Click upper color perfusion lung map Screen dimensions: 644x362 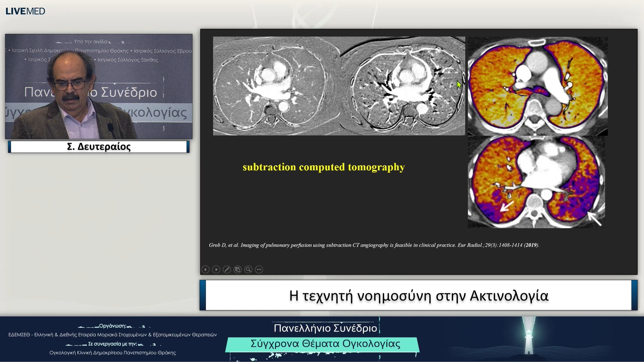(537, 86)
